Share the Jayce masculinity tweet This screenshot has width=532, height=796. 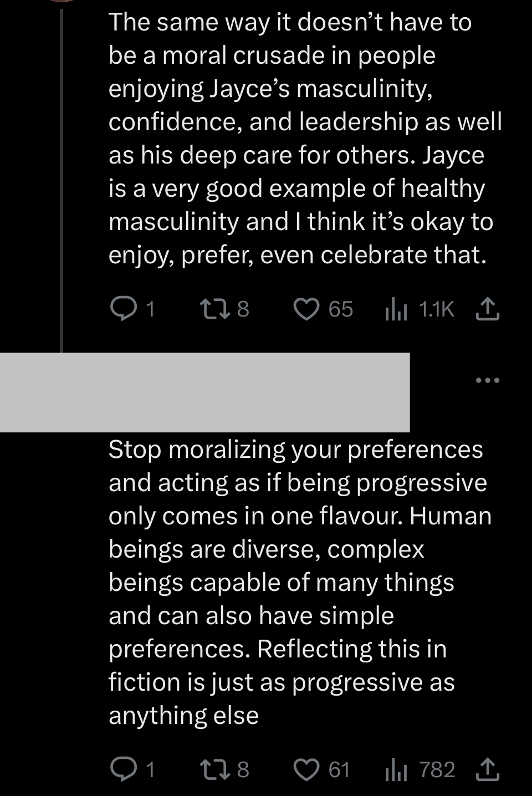[488, 309]
